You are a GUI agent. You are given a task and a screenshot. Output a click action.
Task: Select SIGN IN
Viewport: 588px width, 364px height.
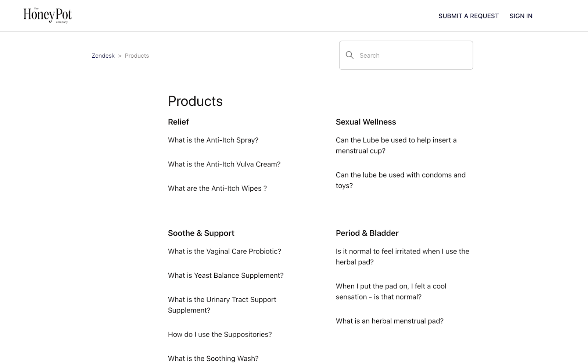(x=521, y=16)
